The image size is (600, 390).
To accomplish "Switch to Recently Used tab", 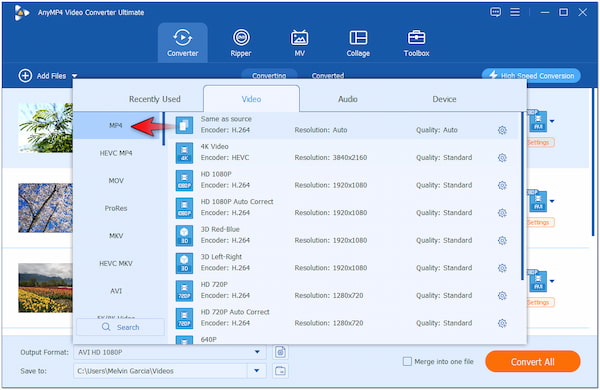I will tap(155, 99).
